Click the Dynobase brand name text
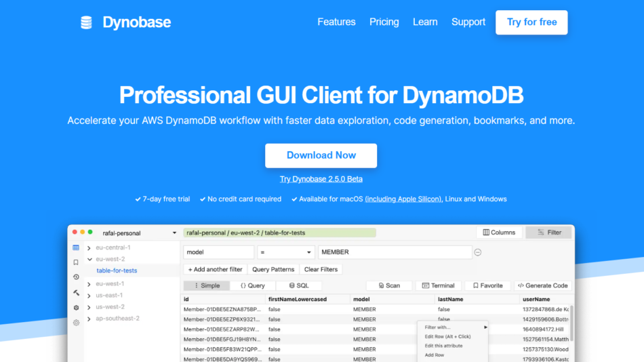 click(137, 22)
